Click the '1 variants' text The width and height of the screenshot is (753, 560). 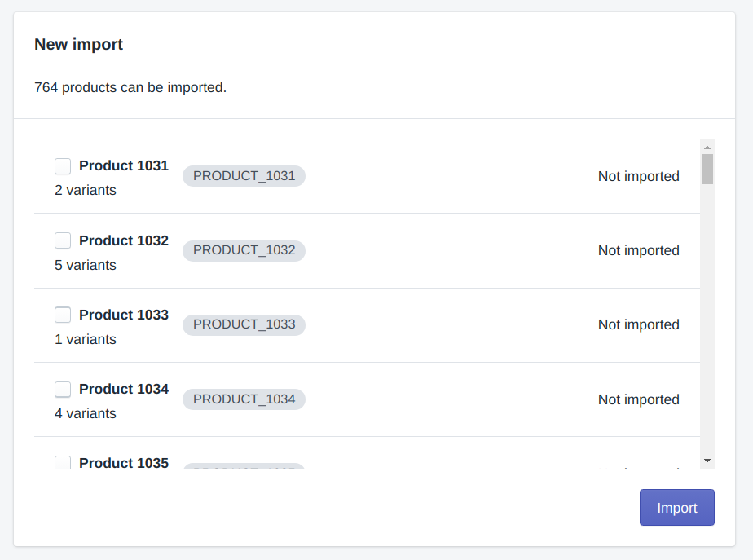pyautogui.click(x=86, y=340)
